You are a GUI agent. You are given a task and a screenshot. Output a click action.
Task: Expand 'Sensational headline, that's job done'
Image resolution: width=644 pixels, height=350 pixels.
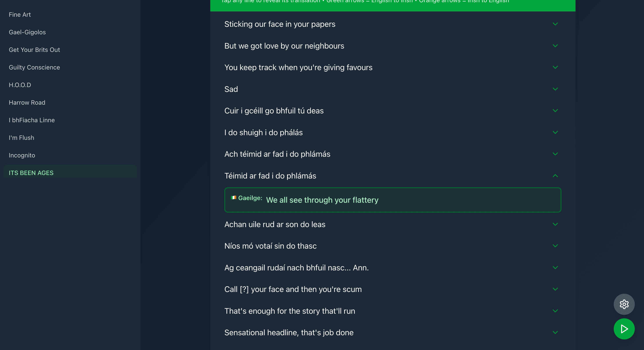coord(555,332)
